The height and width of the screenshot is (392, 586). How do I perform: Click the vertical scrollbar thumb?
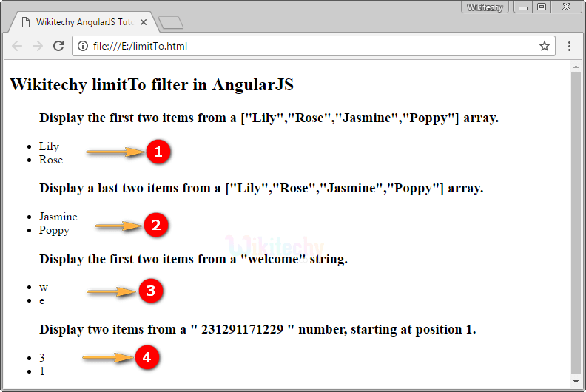coord(576,223)
